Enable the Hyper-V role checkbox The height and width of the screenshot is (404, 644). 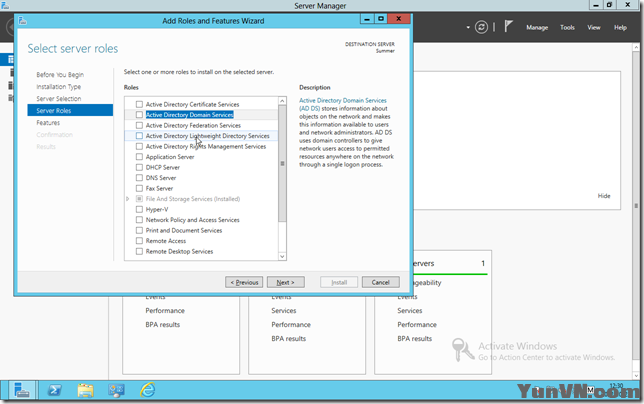click(139, 209)
